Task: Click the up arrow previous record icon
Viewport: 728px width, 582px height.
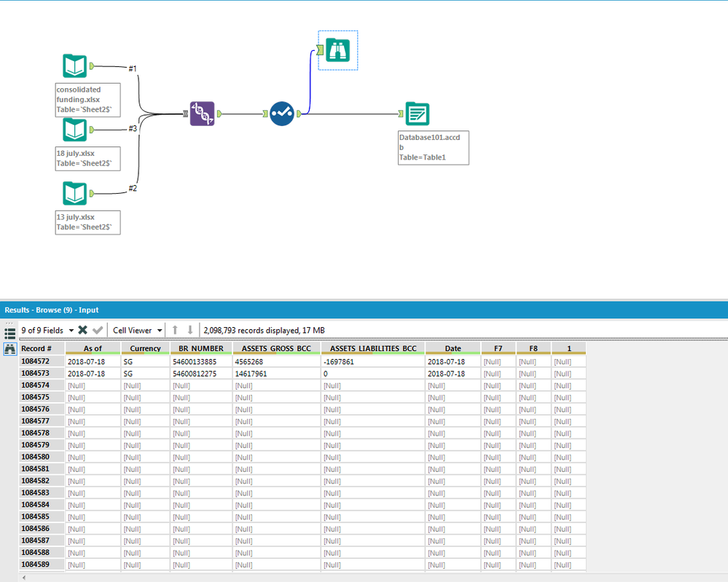Action: point(175,330)
